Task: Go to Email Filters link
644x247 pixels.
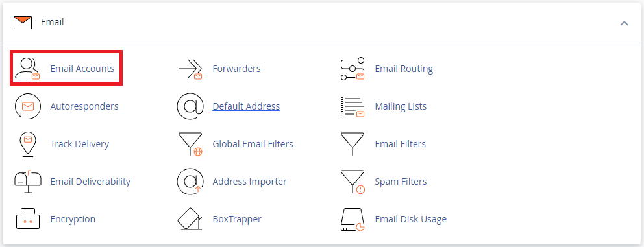Action: click(400, 144)
